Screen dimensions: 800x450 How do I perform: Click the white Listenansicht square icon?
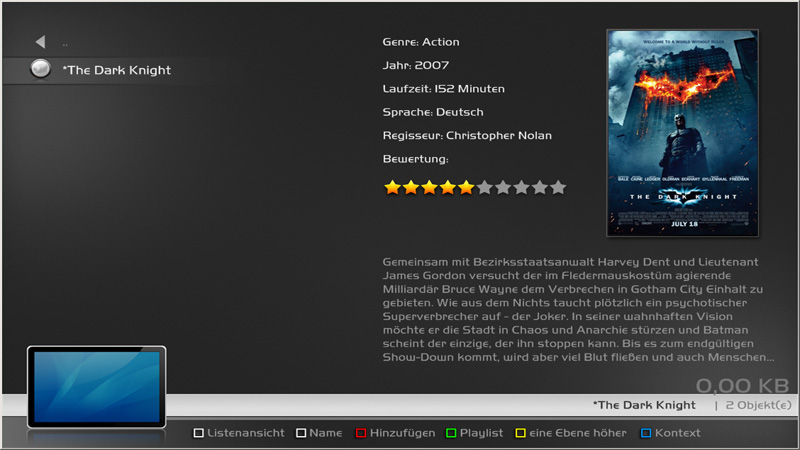point(198,433)
